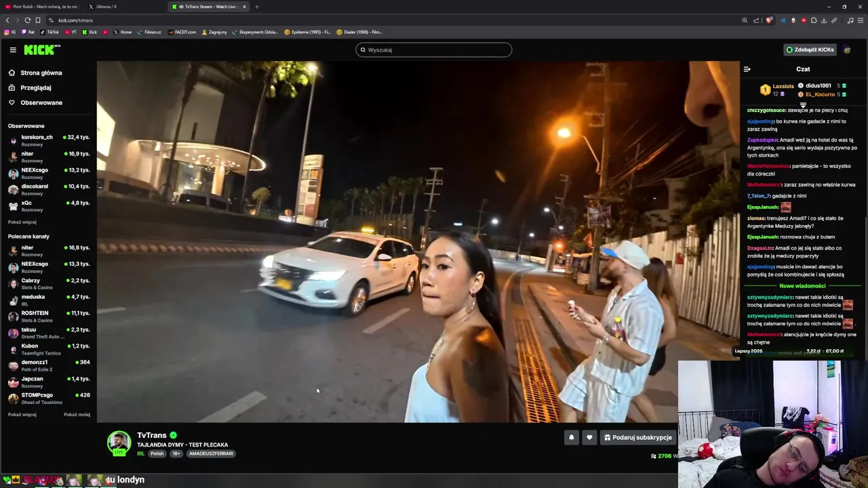Screen dimensions: 868x488
Task: Open Przeglądaj browse section
Action: [35, 87]
